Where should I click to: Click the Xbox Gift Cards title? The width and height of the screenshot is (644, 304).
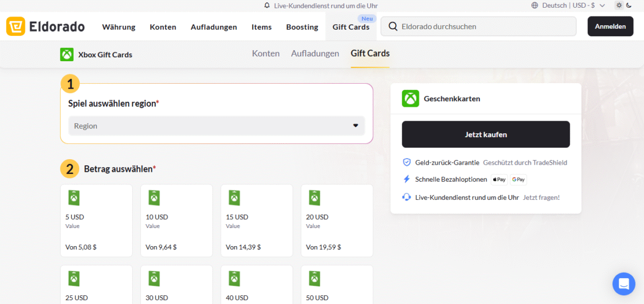(x=105, y=55)
